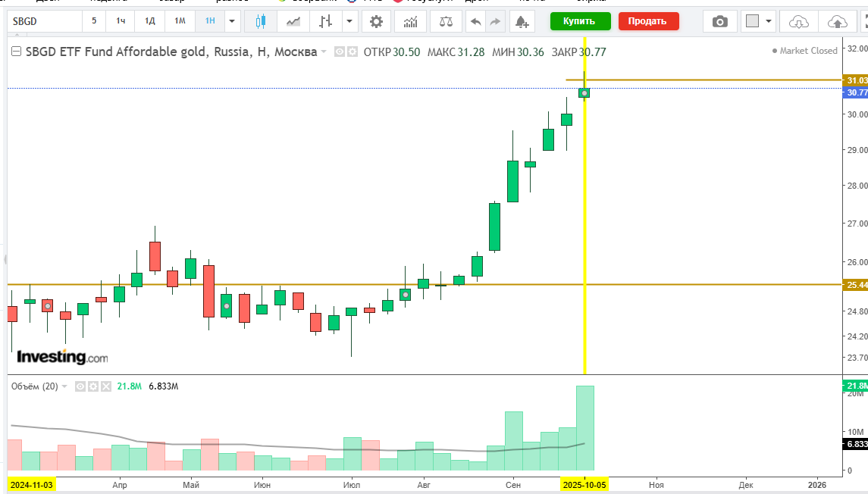The width and height of the screenshot is (868, 494).
Task: Click МИН 30.36 low value
Action: click(518, 52)
